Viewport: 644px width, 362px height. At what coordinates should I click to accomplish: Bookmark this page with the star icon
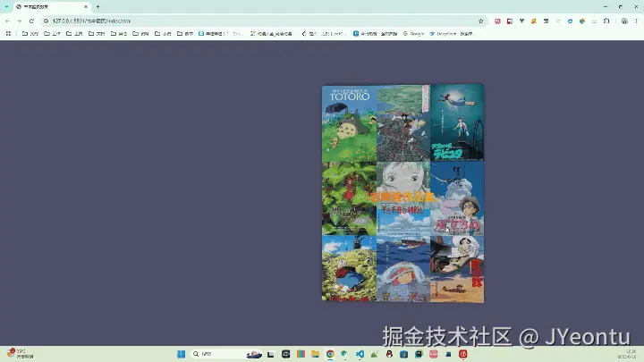480,21
